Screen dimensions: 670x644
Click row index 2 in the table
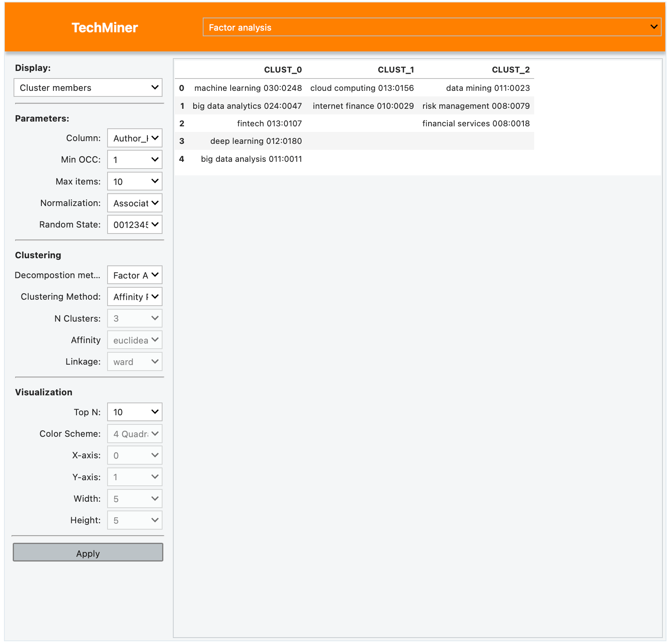coord(182,124)
